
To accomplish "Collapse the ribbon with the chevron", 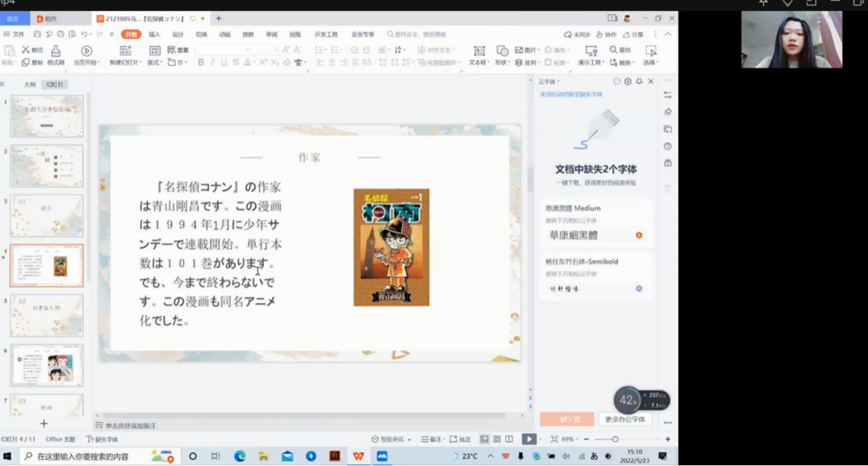I will 668,34.
